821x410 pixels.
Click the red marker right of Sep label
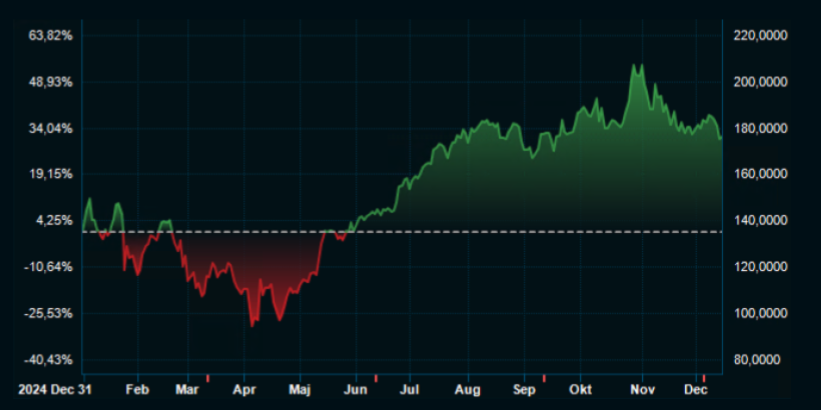(544, 378)
